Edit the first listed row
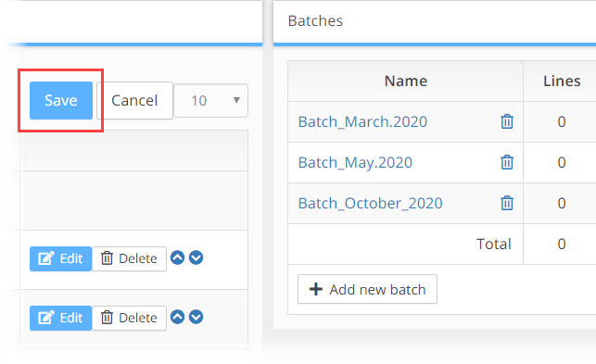The width and height of the screenshot is (596, 364). point(61,258)
